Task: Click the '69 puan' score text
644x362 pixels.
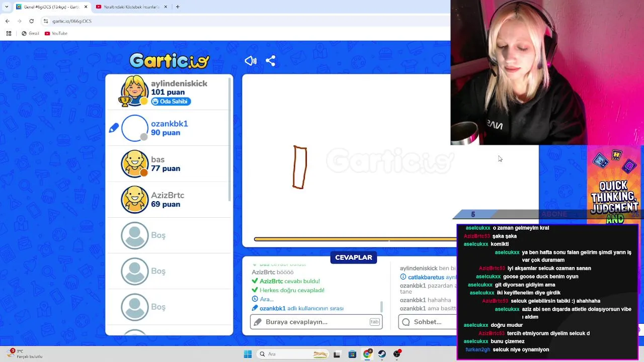Action: click(x=166, y=204)
